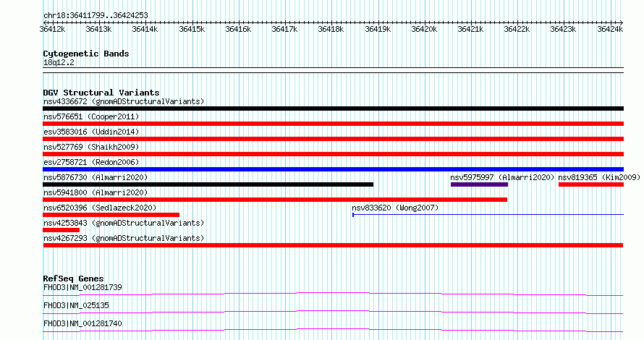Open the nsv576651 (Cooper2011) label

(91, 116)
